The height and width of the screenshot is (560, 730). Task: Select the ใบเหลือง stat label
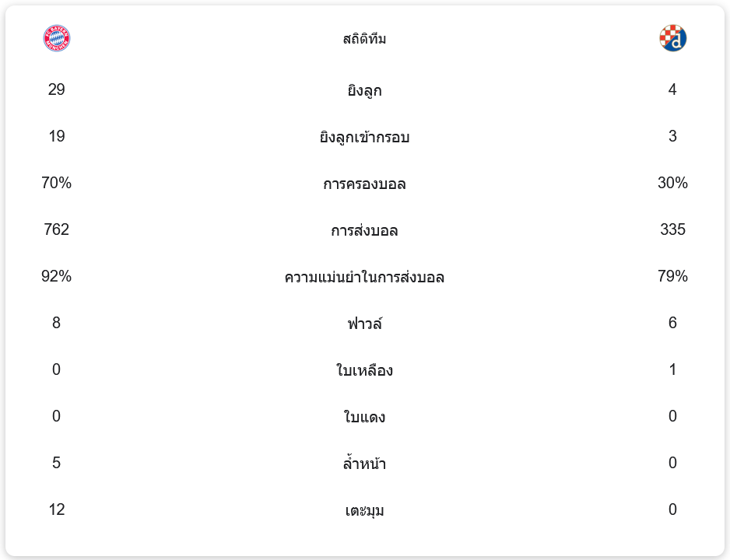point(364,370)
